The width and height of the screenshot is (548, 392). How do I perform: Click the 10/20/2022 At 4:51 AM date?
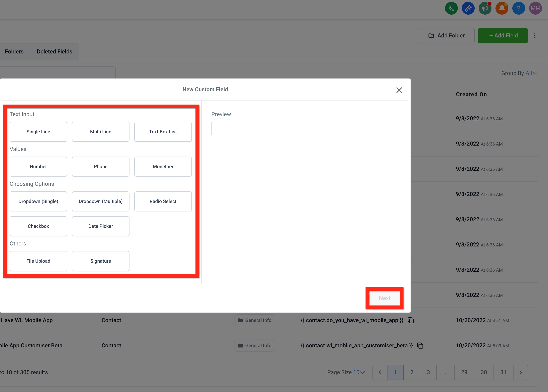click(x=482, y=320)
